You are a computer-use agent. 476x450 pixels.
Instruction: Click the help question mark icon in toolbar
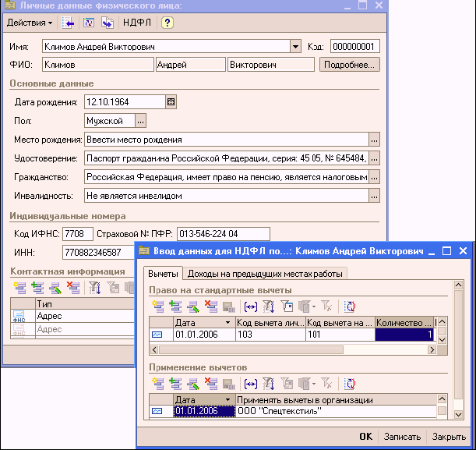point(167,23)
